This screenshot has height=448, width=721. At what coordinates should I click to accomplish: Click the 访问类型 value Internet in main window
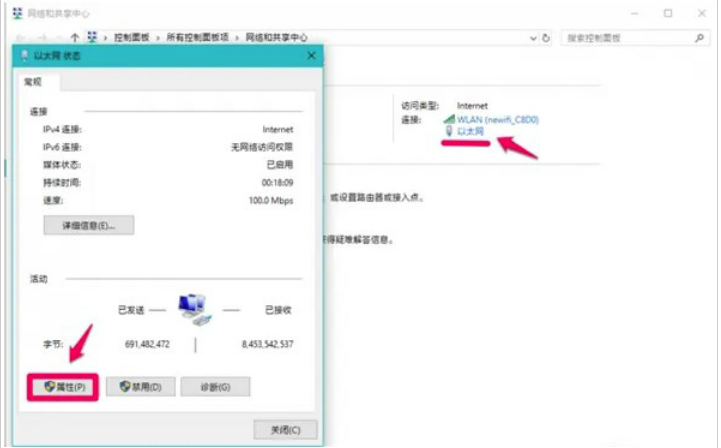pyautogui.click(x=472, y=106)
